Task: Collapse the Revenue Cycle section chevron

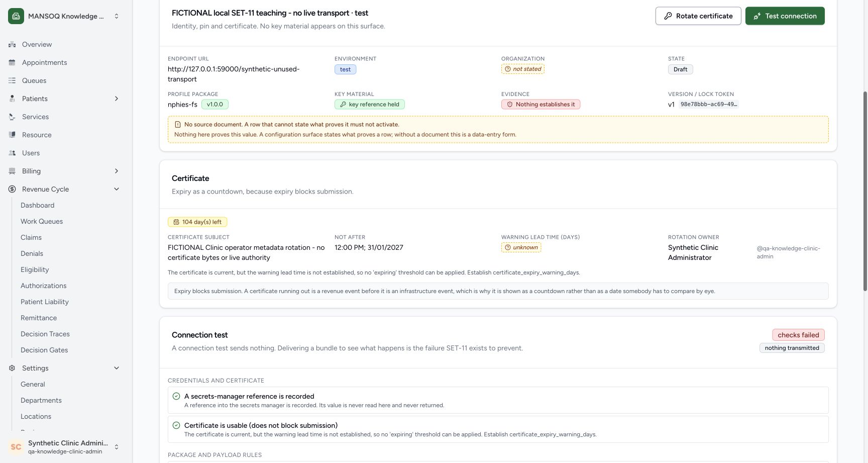Action: (x=117, y=189)
